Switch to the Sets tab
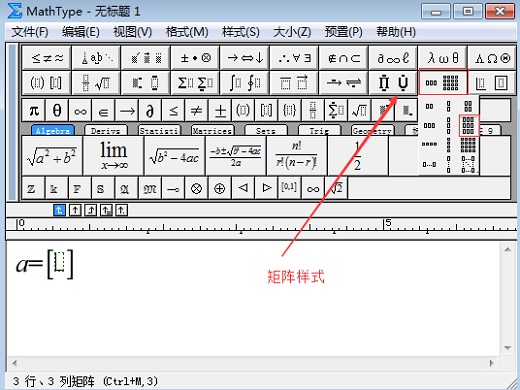Viewport: 520px width, 390px height. coord(266,130)
